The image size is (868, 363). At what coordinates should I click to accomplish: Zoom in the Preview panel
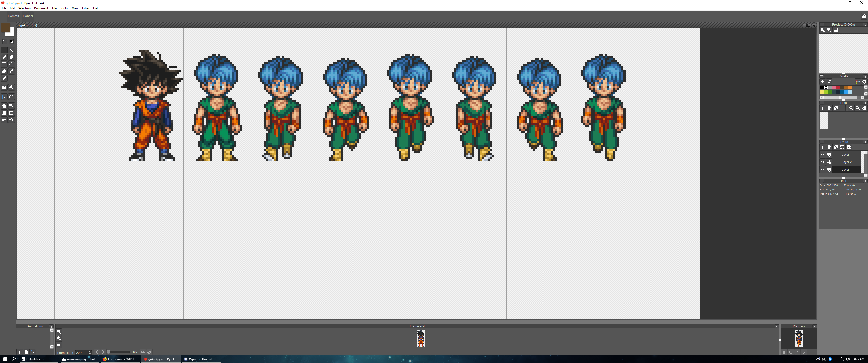click(x=823, y=30)
